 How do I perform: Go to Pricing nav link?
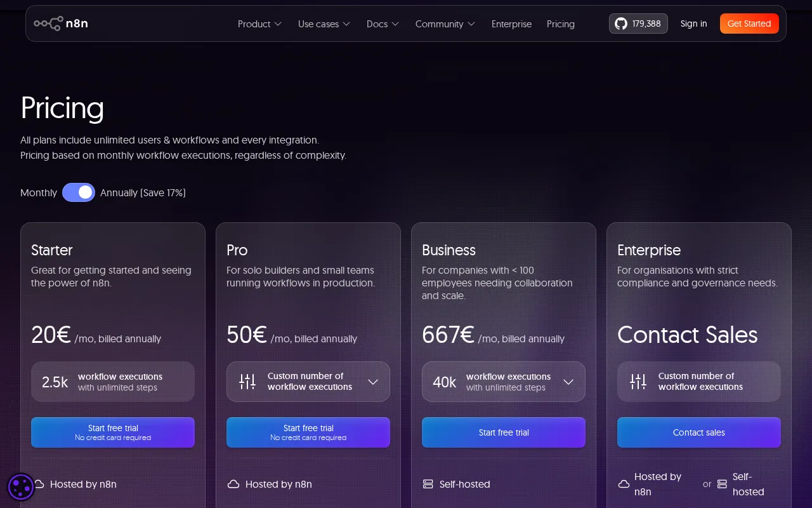tap(561, 24)
